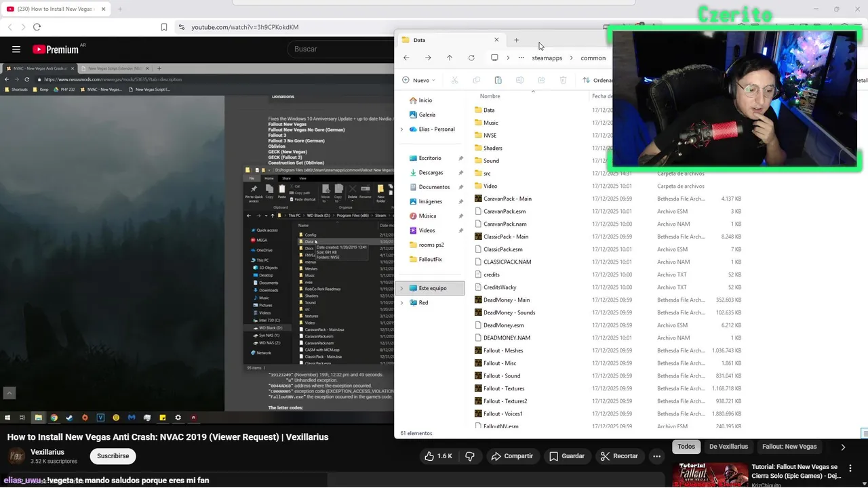Click the Cut scissors icon in Explorer

coord(454,80)
